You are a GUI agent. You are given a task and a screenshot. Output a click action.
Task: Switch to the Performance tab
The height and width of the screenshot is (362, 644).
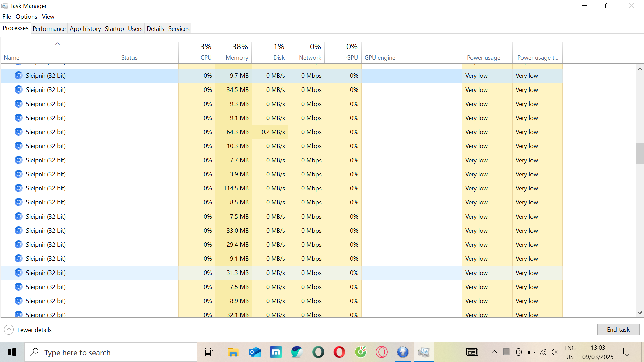click(49, 29)
